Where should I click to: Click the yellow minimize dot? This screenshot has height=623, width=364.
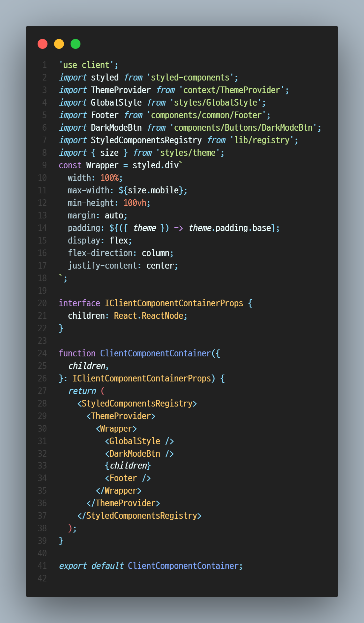click(x=59, y=44)
